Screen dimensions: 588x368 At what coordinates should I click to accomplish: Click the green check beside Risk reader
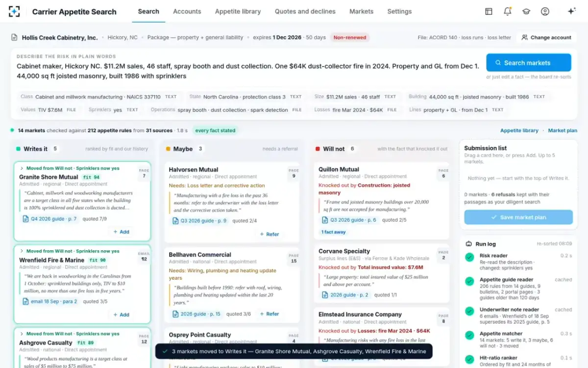[x=469, y=257]
